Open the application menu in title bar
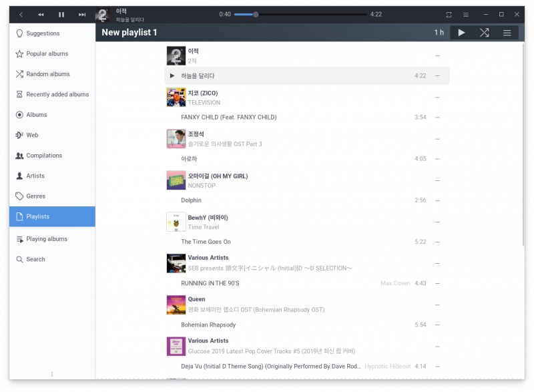Viewport: 534px width, 392px height. pos(466,15)
